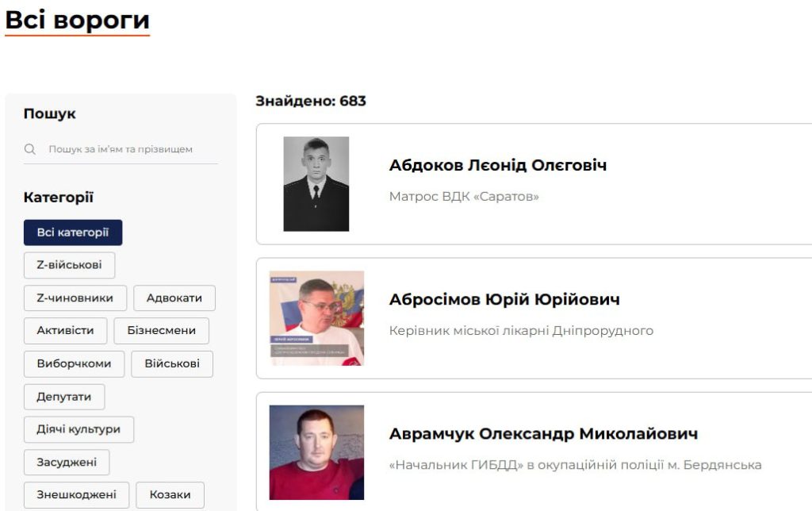Choose the 'Адвокати' category tag
The image size is (812, 511).
174,298
